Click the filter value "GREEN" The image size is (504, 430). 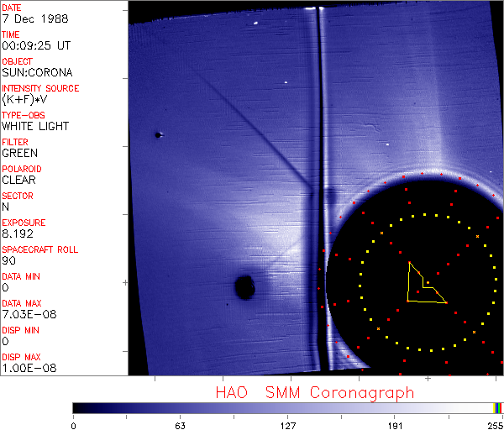[19, 153]
